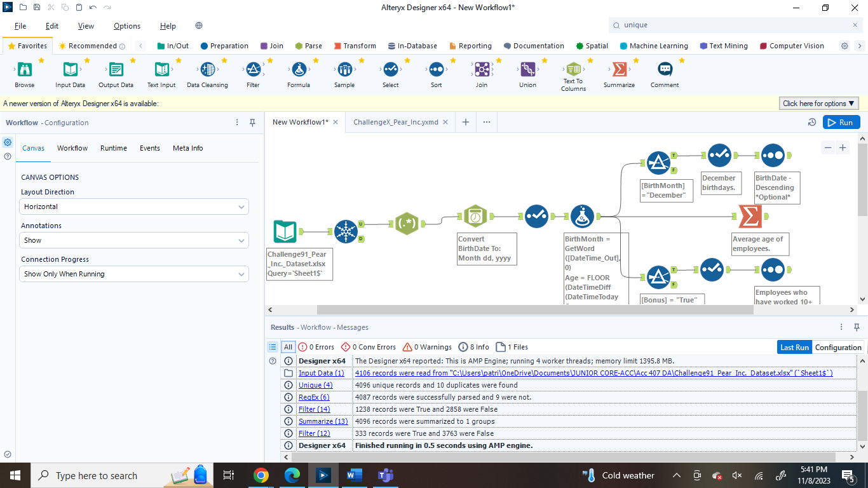Screen dimensions: 868x488
Task: Expand the Annotations dropdown
Action: 134,240
